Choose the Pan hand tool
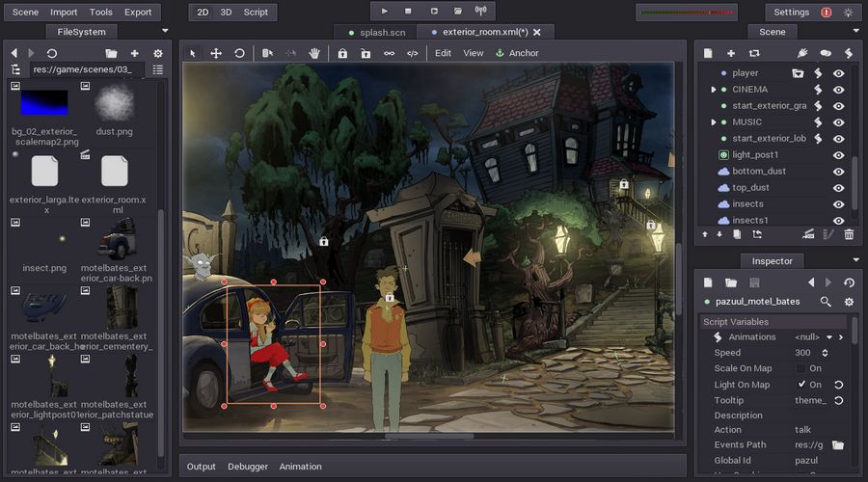Image resolution: width=868 pixels, height=482 pixels. point(314,53)
